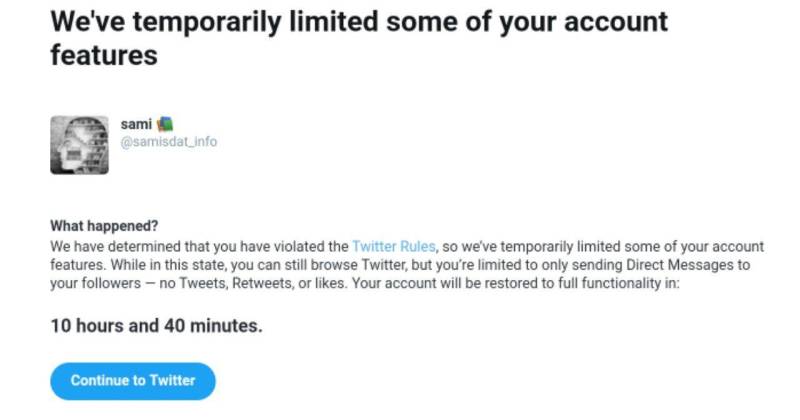Open the Twitter Rules link
This screenshot has height=420, width=800.
[393, 246]
